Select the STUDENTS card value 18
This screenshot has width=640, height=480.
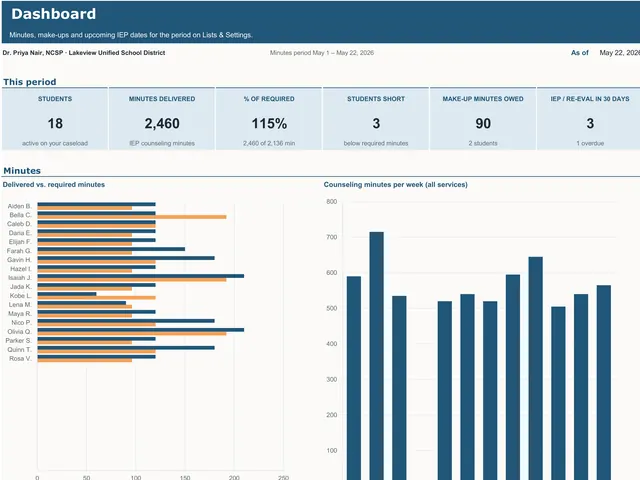coord(55,123)
